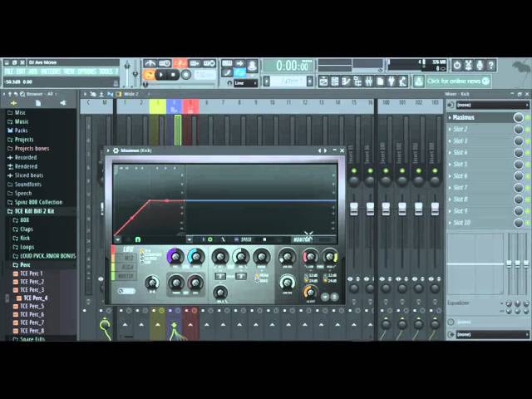This screenshot has width=532, height=399.
Task: Toggle the orange pattern/song mode button
Action: [149, 75]
